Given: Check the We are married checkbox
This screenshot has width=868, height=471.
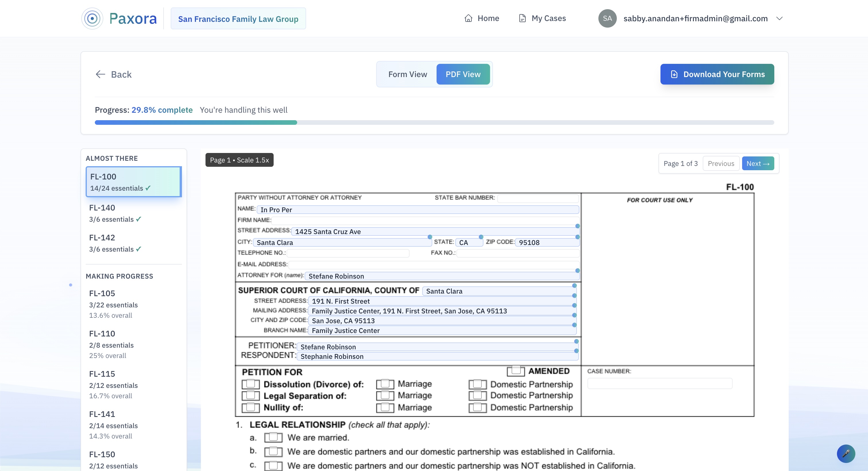Looking at the screenshot, I should pos(273,437).
